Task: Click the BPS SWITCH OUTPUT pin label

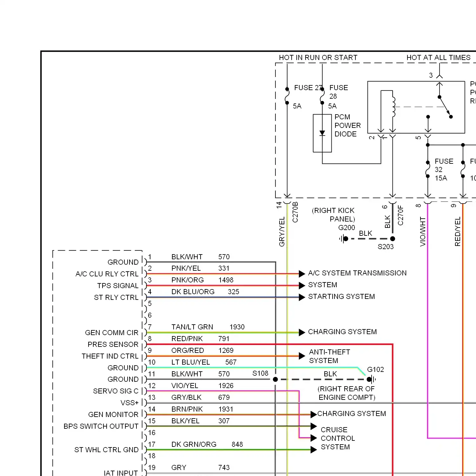Action: (101, 426)
